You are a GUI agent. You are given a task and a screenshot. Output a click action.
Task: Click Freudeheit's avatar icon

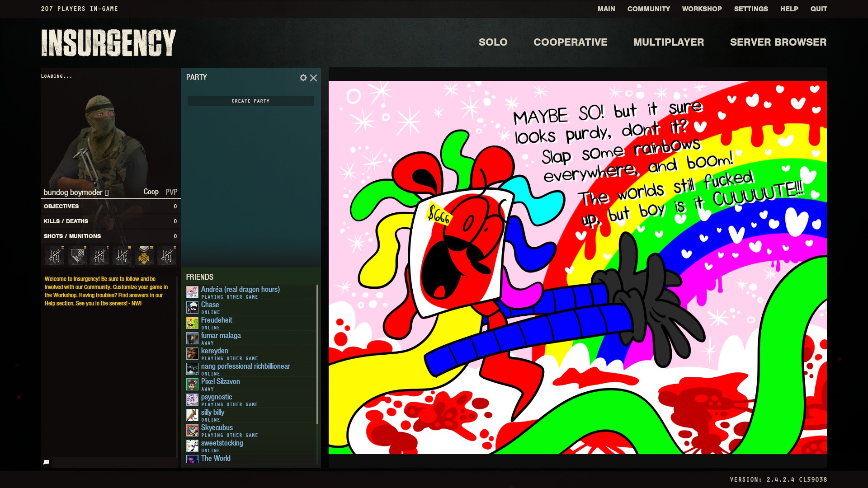(192, 323)
